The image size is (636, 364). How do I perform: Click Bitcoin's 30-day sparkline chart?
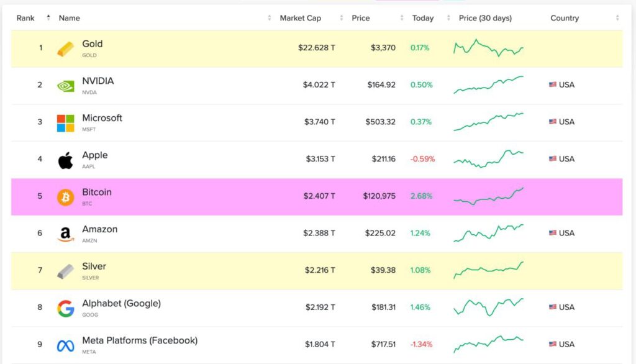[x=489, y=196]
